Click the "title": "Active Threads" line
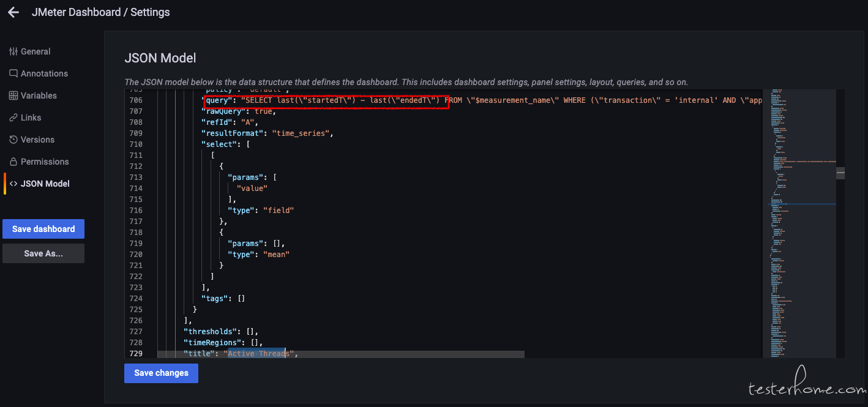Screen dimensions: 868x407 click(x=241, y=353)
